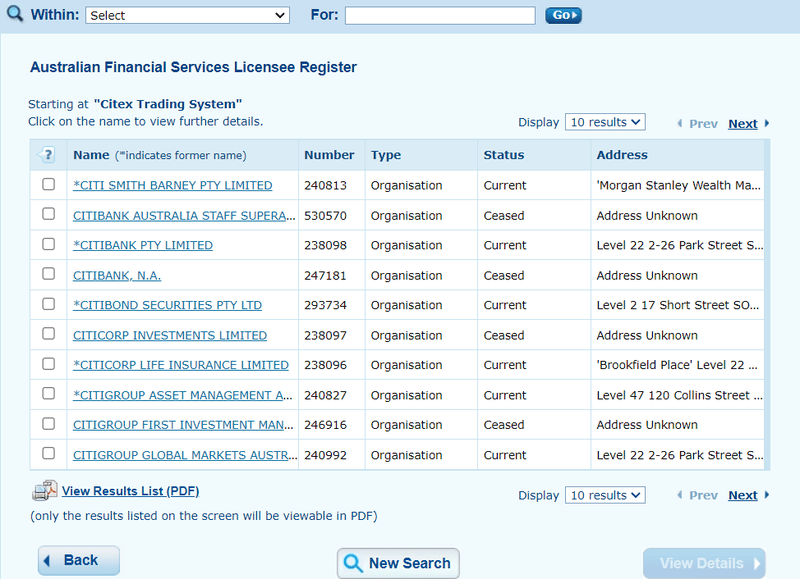Screen dimensions: 800x579
Task: Click the View Details button
Action: pyautogui.click(x=704, y=563)
